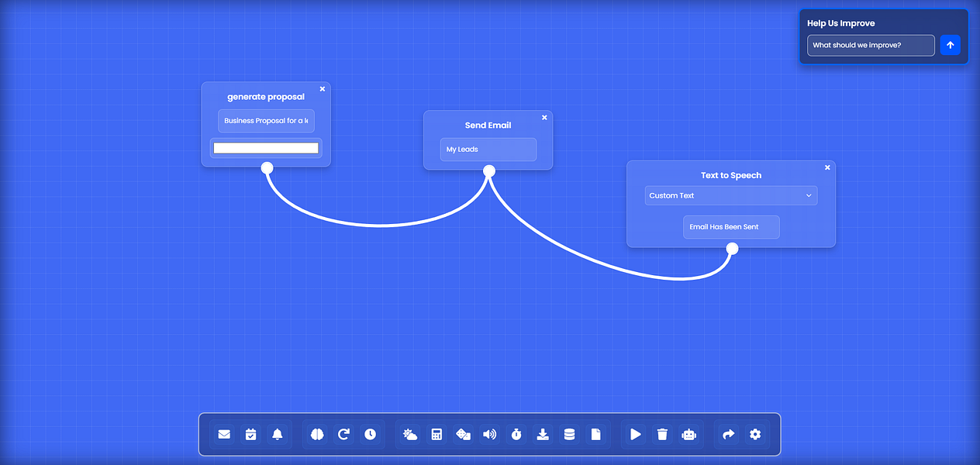Click the Text to Speech connector dot
The height and width of the screenshot is (465, 980).
(732, 248)
